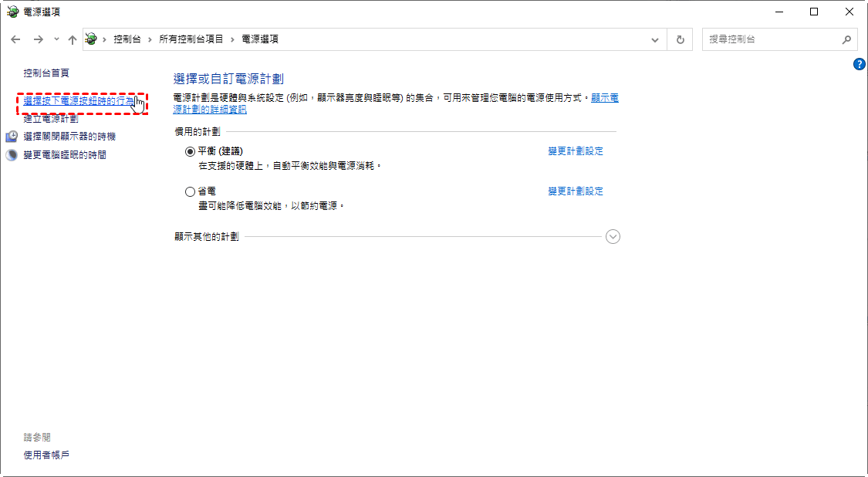Screen dimensions: 868x477
Task: Click 電源選項 breadcrumb segment
Action: 260,39
